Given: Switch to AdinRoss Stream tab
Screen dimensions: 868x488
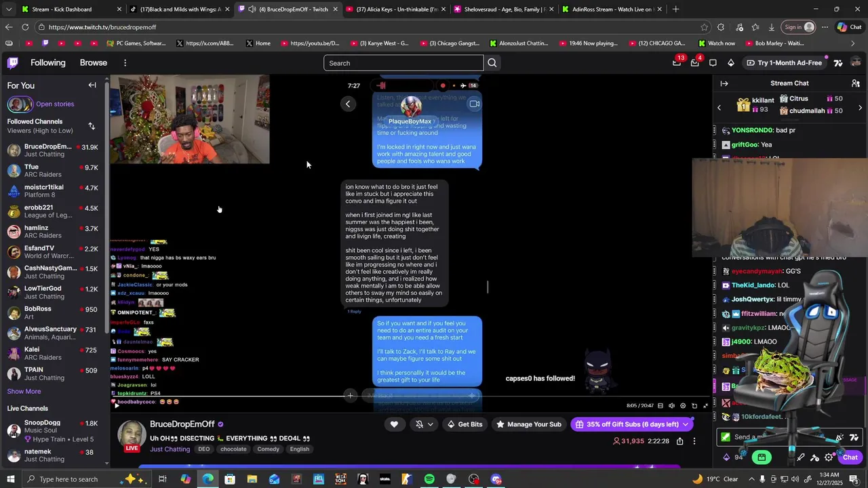Looking at the screenshot, I should [x=612, y=9].
